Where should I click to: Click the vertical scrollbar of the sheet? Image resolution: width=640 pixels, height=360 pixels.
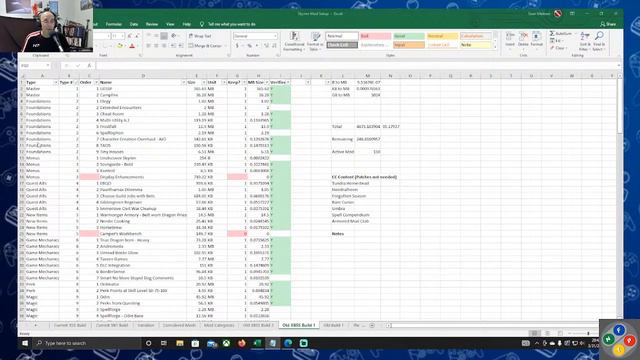pos(620,198)
